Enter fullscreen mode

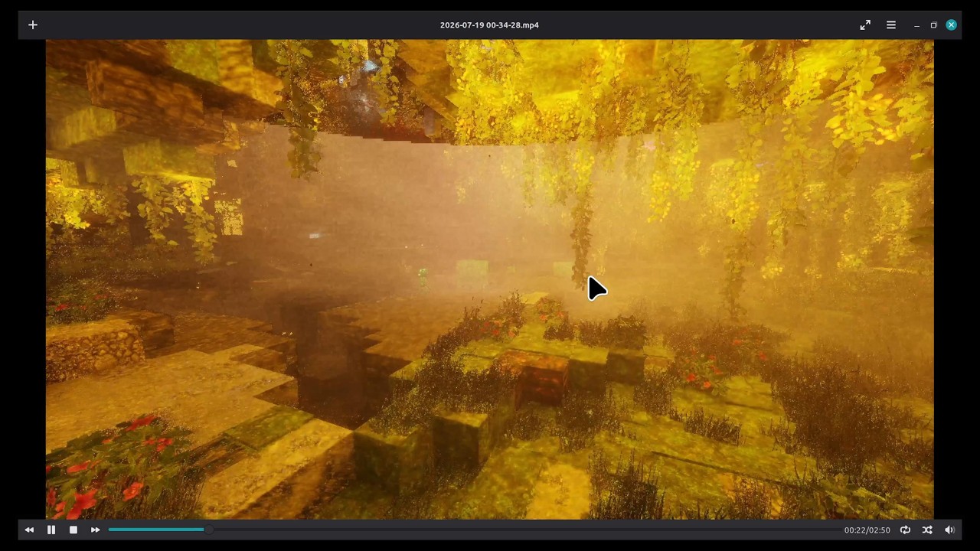tap(865, 25)
